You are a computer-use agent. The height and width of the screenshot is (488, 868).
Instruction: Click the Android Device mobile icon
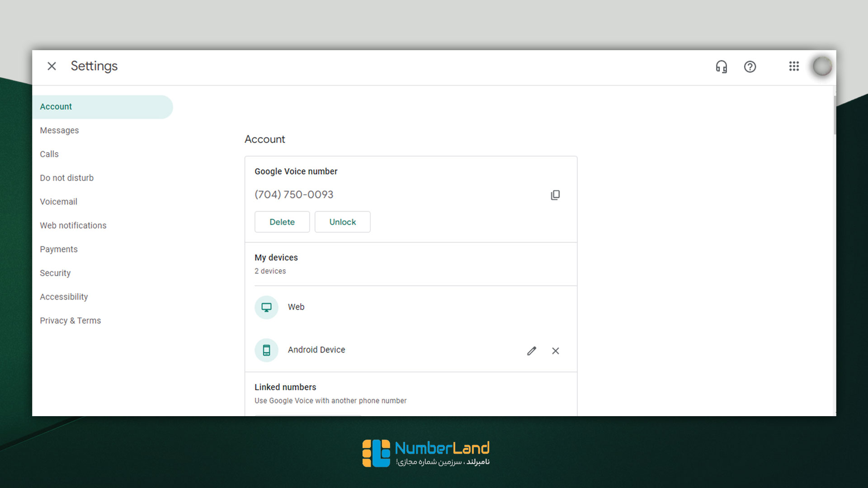tap(267, 350)
